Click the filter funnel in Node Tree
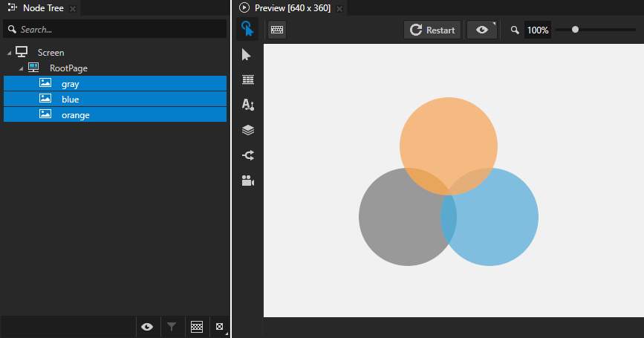This screenshot has height=338, width=644. click(172, 326)
